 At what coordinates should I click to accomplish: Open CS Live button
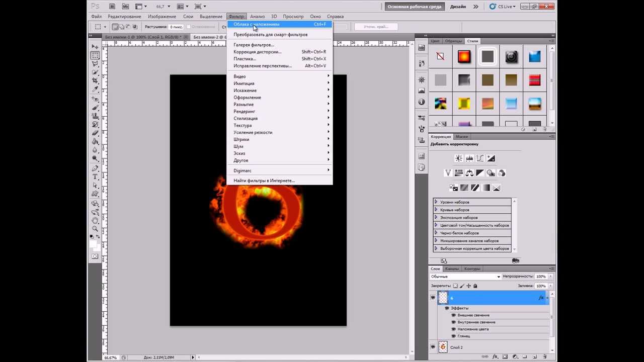(x=503, y=7)
